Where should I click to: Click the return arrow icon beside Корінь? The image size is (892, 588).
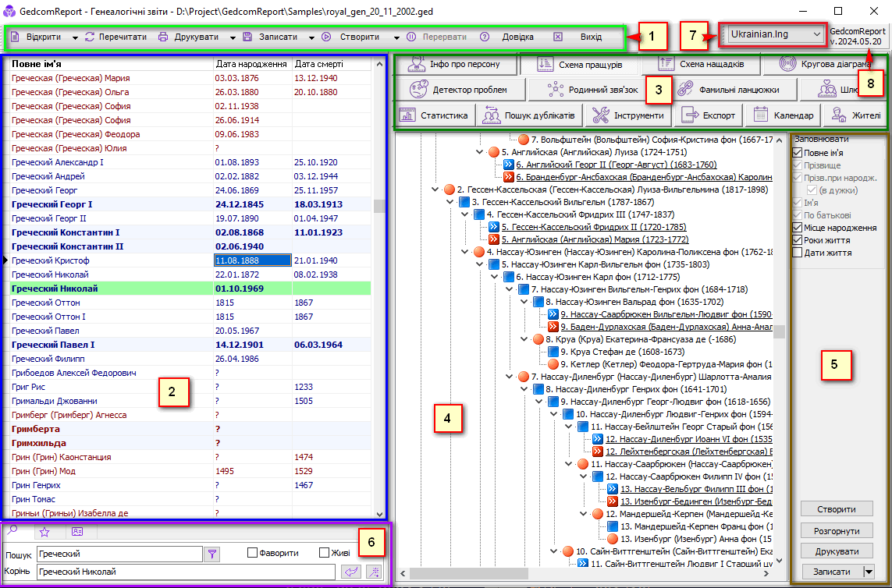(349, 572)
